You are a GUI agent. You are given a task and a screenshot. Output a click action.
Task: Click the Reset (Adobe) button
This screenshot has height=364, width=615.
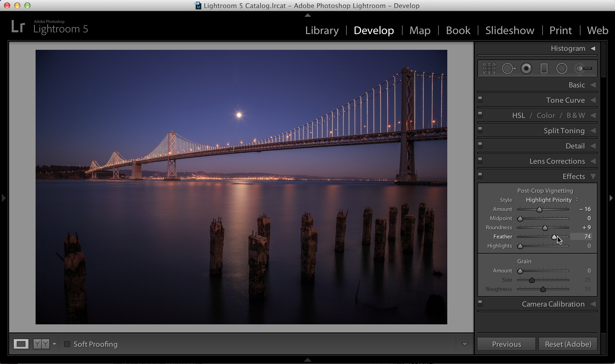click(x=568, y=344)
